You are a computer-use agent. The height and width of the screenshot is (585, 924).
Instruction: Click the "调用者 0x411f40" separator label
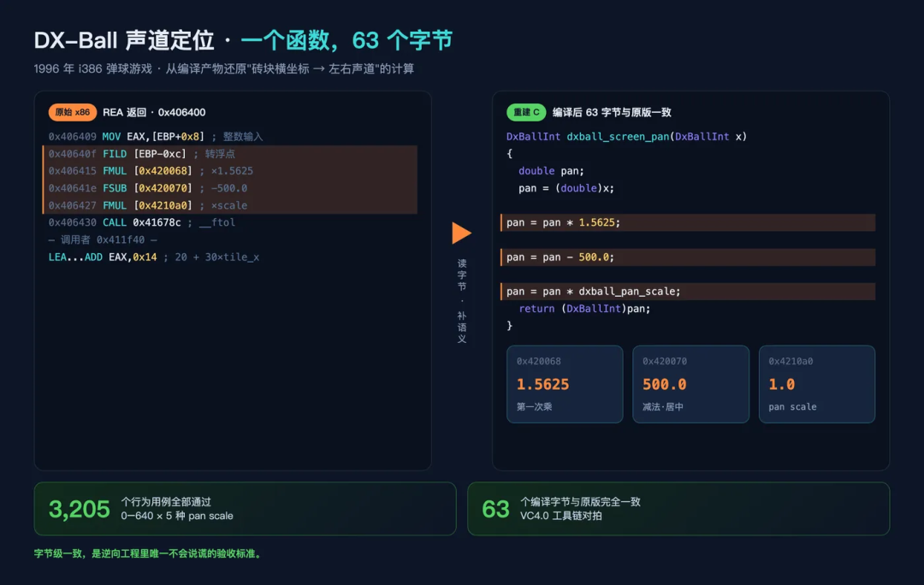[x=103, y=239]
